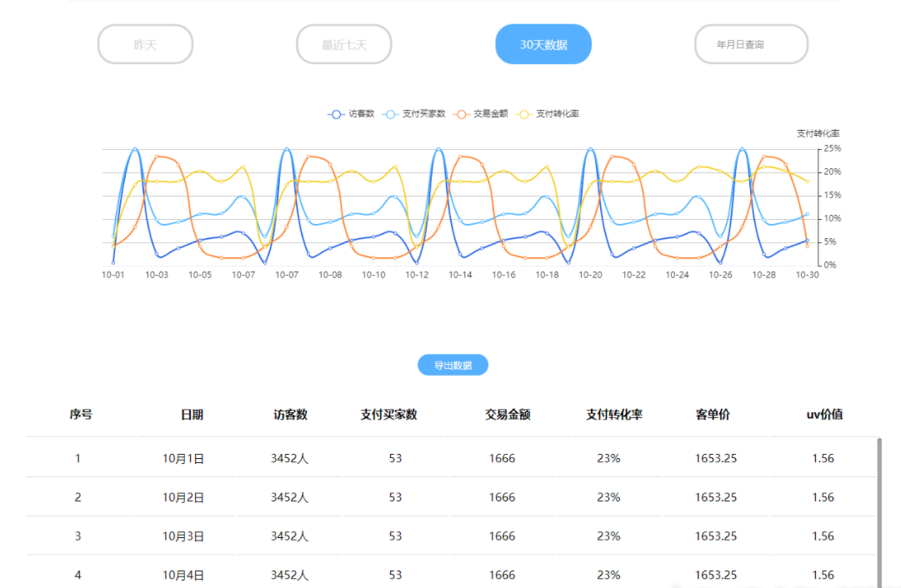
Task: Click the highlighted 30天数据 button
Action: click(x=543, y=43)
